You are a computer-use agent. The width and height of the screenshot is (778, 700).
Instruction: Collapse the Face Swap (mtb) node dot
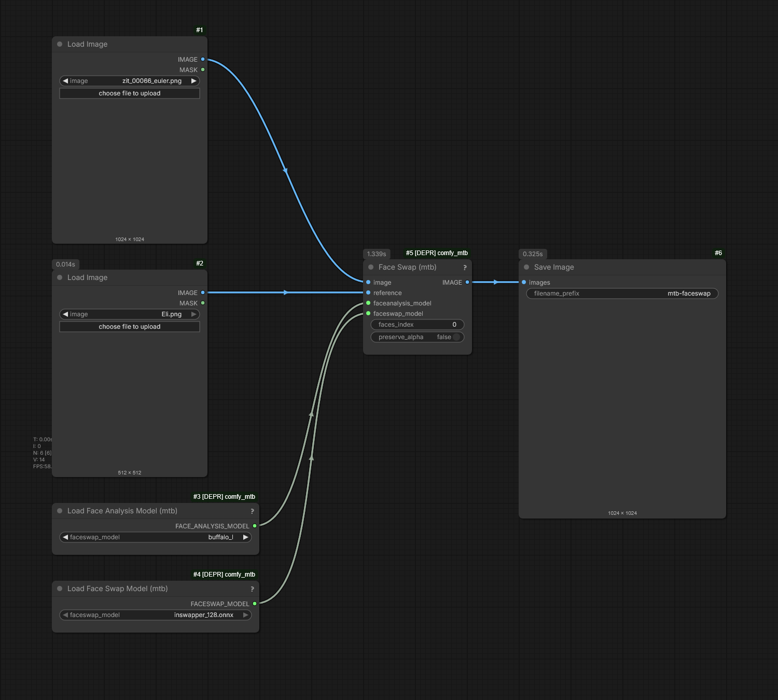click(371, 267)
